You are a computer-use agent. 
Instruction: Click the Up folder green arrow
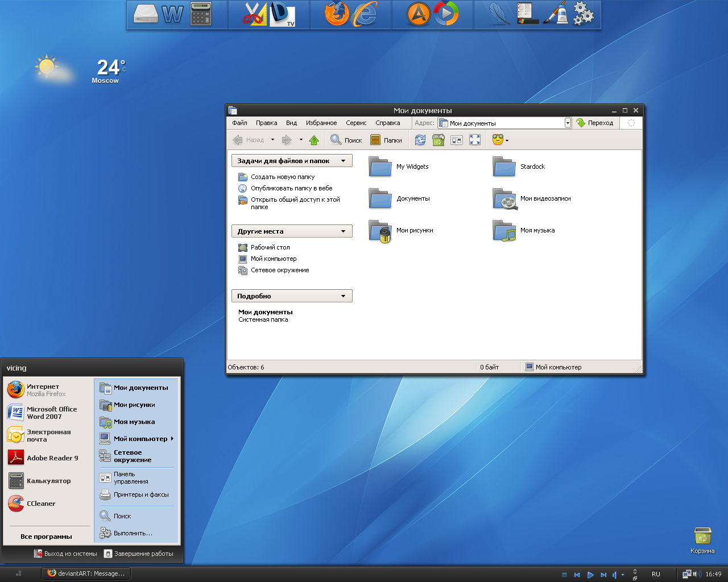click(x=314, y=140)
